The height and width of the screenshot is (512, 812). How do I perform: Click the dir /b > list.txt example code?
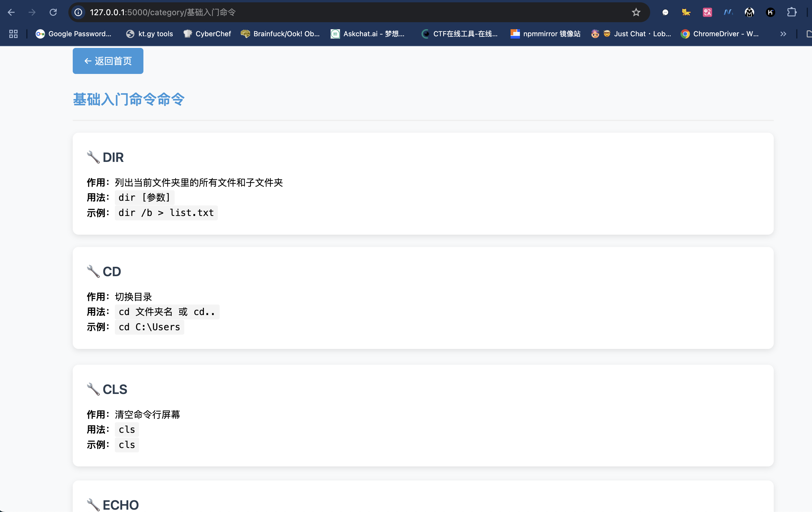pos(166,213)
